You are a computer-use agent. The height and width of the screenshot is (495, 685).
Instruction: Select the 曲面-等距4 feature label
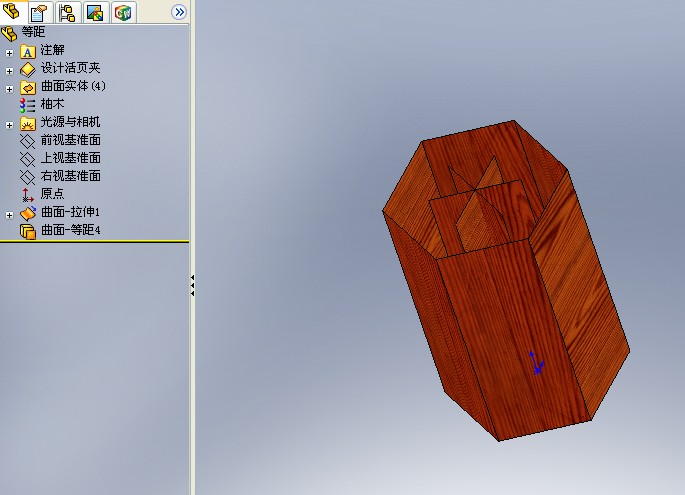pos(70,230)
